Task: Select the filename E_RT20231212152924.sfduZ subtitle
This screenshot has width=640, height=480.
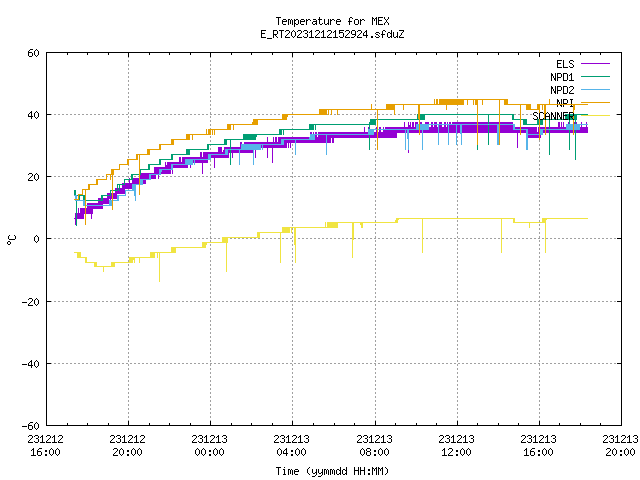Action: pos(332,34)
